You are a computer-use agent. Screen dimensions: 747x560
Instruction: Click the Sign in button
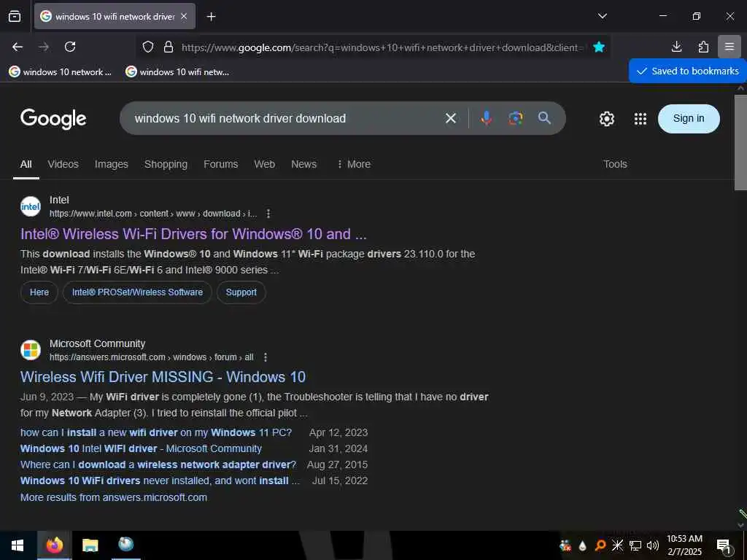click(x=689, y=119)
